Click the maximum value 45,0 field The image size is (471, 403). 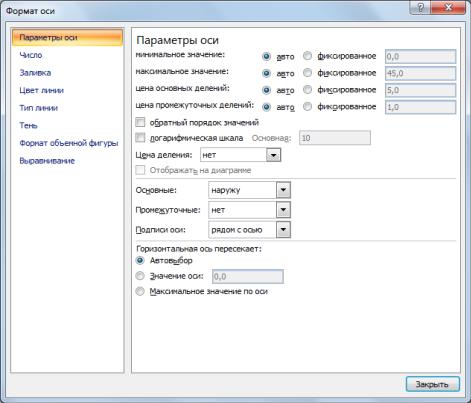pyautogui.click(x=420, y=73)
